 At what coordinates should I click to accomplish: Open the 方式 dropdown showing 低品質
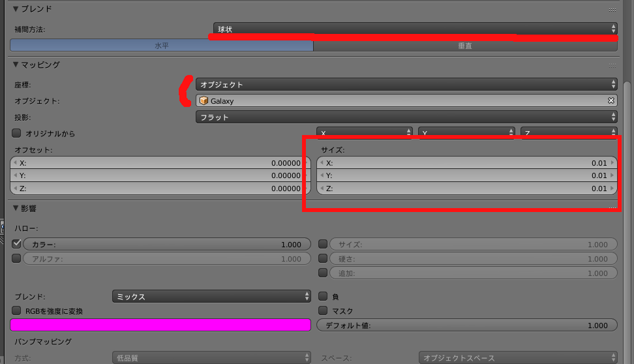click(x=211, y=357)
